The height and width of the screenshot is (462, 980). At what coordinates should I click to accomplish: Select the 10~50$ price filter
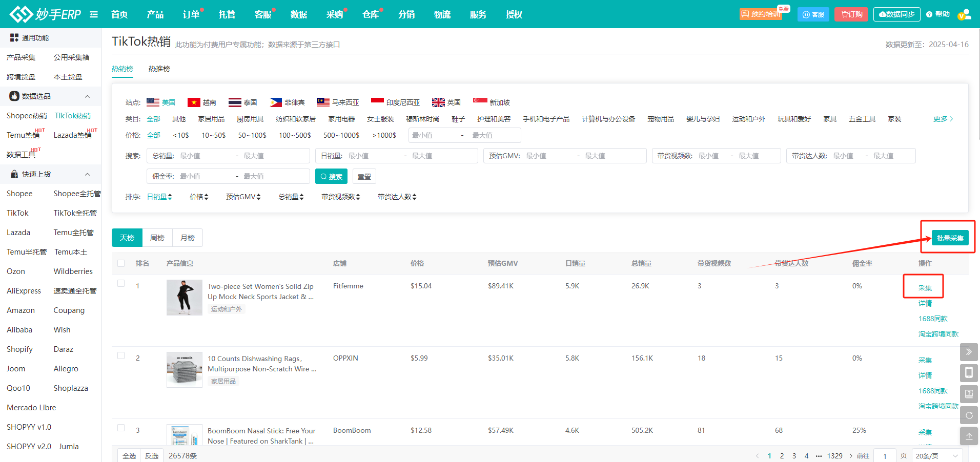click(213, 135)
